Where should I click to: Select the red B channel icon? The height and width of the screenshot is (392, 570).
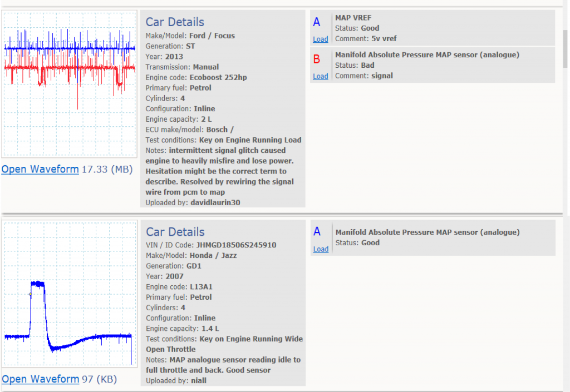tap(317, 59)
